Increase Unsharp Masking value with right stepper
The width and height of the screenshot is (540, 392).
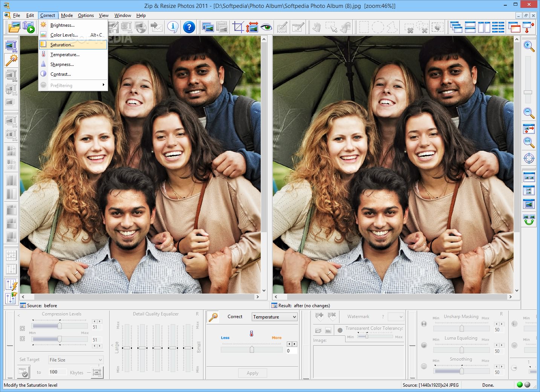click(501, 324)
